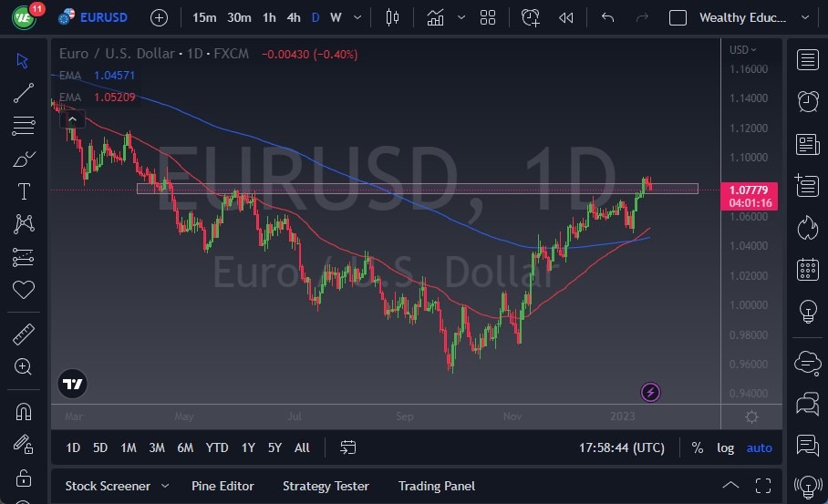Image resolution: width=828 pixels, height=504 pixels.
Task: Lock all drawing tools
Action: (x=23, y=478)
